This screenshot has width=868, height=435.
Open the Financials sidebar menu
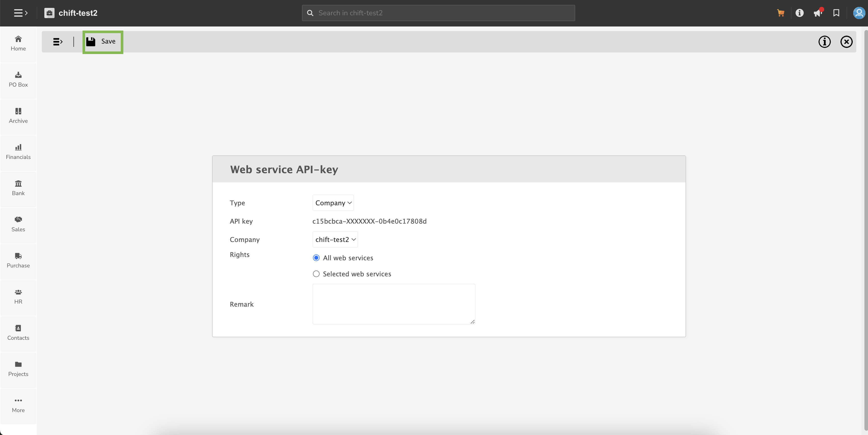(x=18, y=152)
